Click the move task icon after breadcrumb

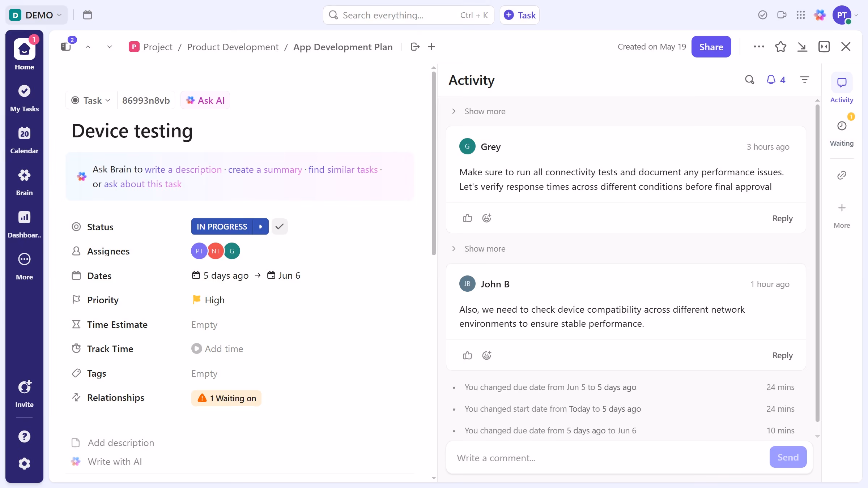coord(415,47)
